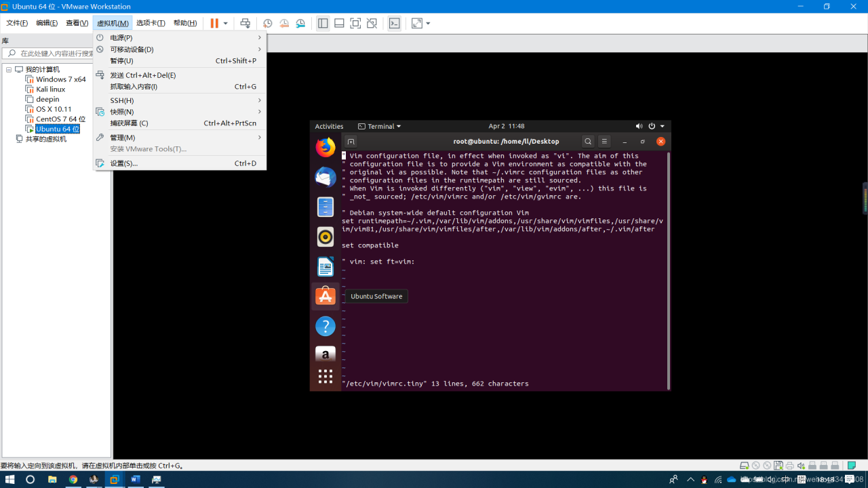Click the terminal search icon
Screen dimensions: 868x488
[588, 142]
